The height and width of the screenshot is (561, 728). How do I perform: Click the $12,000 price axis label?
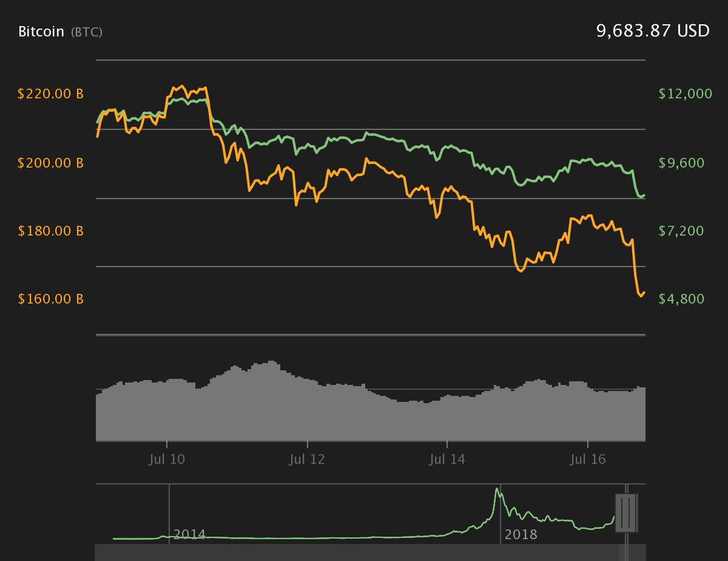(x=685, y=93)
